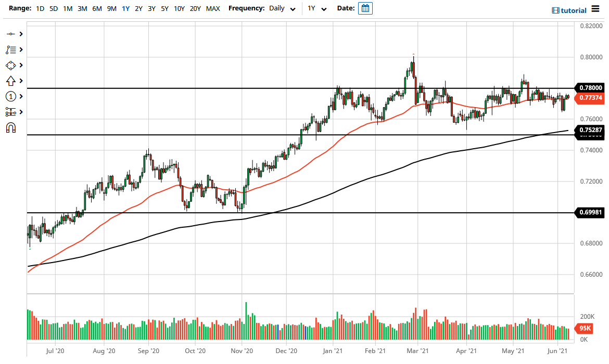Open the date picker calendar
Screen dimensions: 609x364
pyautogui.click(x=365, y=8)
